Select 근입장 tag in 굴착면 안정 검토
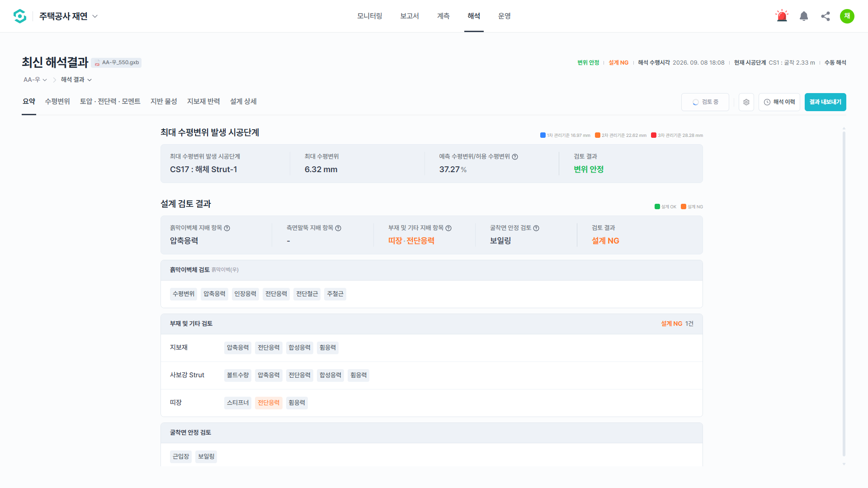Screen dimensions: 868x488 click(181, 457)
